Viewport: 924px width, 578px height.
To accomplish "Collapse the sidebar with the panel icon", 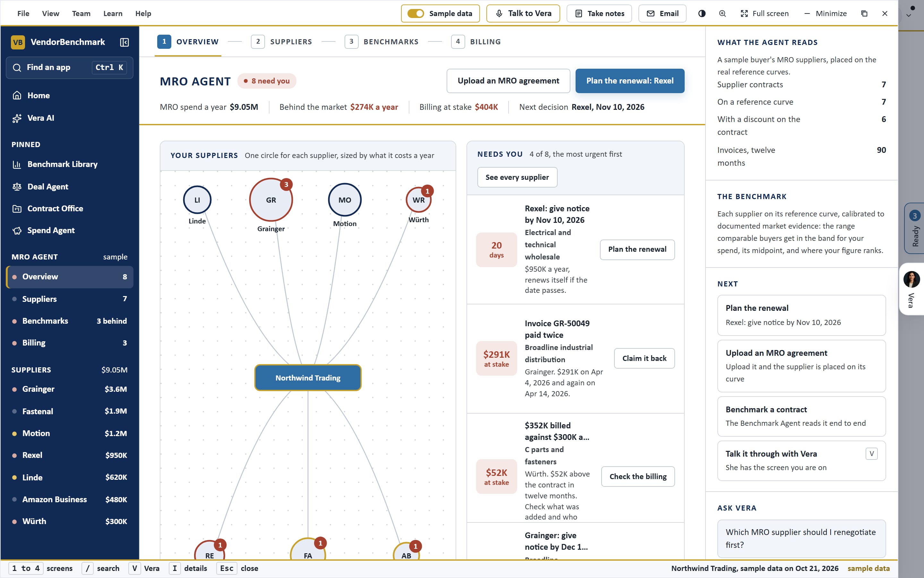I will click(124, 42).
